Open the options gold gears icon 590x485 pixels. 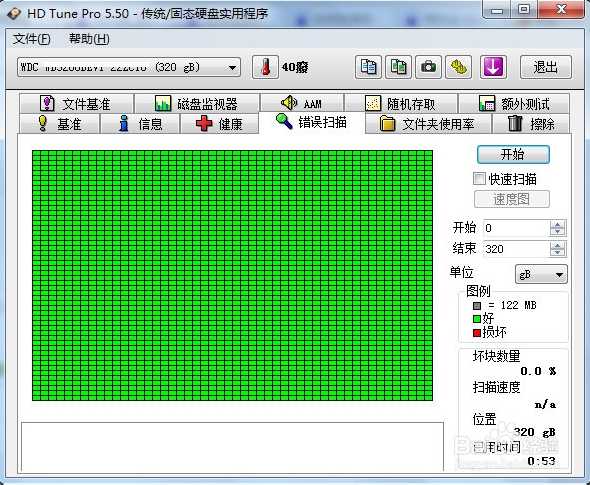pyautogui.click(x=459, y=67)
